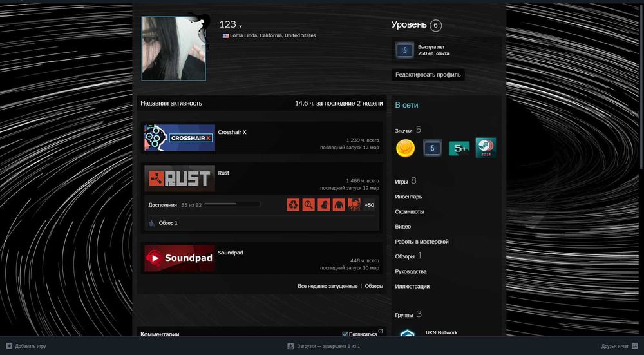Show the +50 more Rust achievements

pyautogui.click(x=369, y=205)
